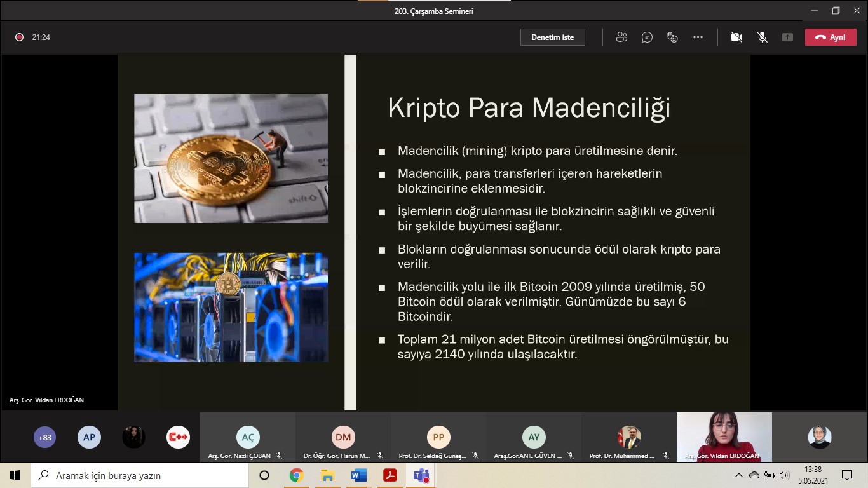
Task: Open Word from the taskbar
Action: coord(358,475)
